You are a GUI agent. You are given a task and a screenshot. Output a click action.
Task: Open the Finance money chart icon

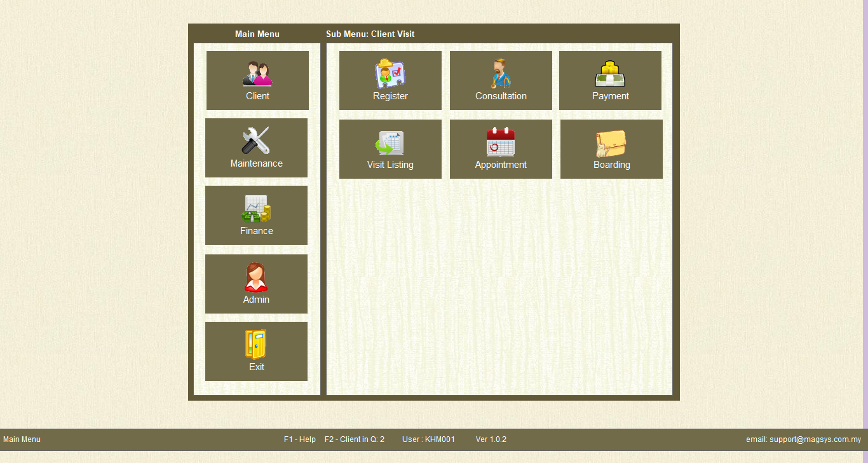point(257,209)
